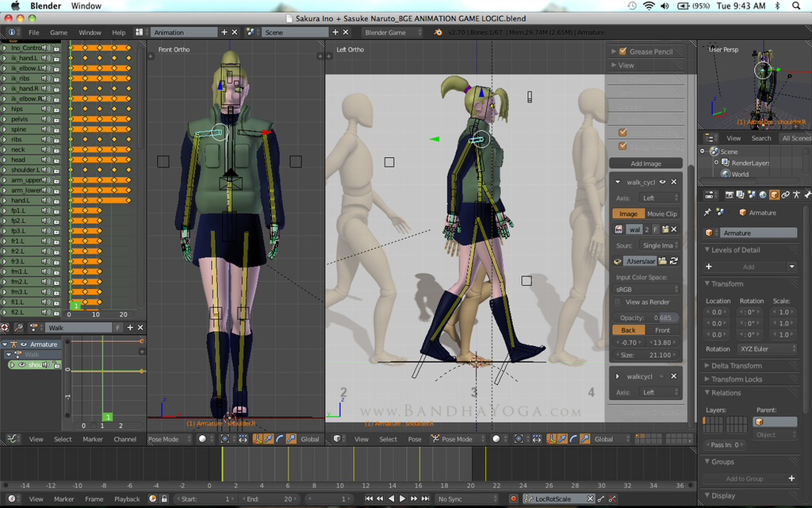812x508 pixels.
Task: Click the Spotlight search icon in menu bar
Action: pyautogui.click(x=796, y=6)
